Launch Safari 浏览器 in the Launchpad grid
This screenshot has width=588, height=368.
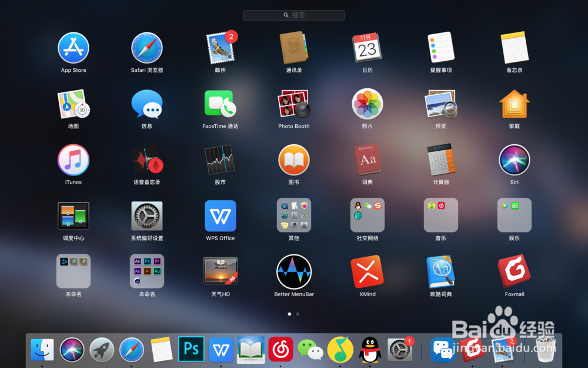click(147, 48)
